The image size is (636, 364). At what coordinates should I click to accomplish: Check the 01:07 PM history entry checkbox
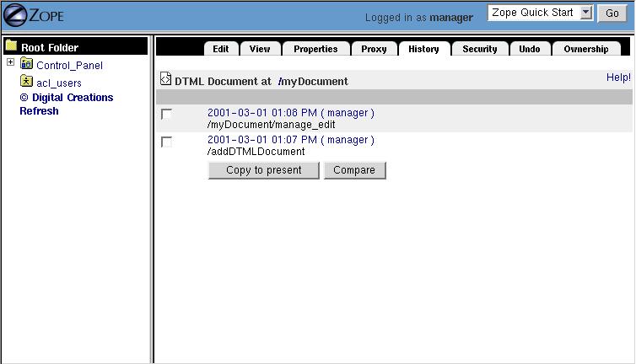click(166, 142)
